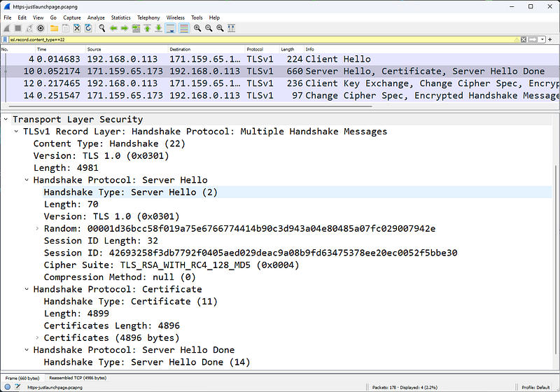Click into the display filter text field

click(x=260, y=40)
